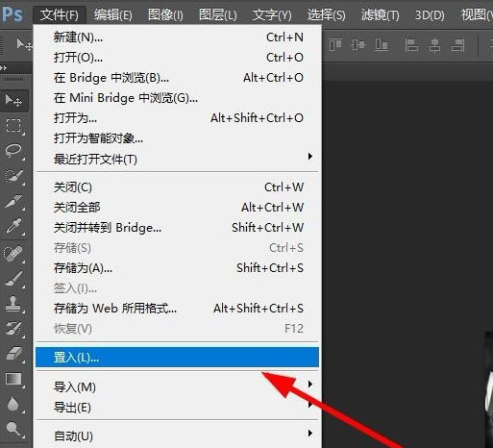
Task: Choose 关闭全部 menu entry
Action: pyautogui.click(x=177, y=208)
